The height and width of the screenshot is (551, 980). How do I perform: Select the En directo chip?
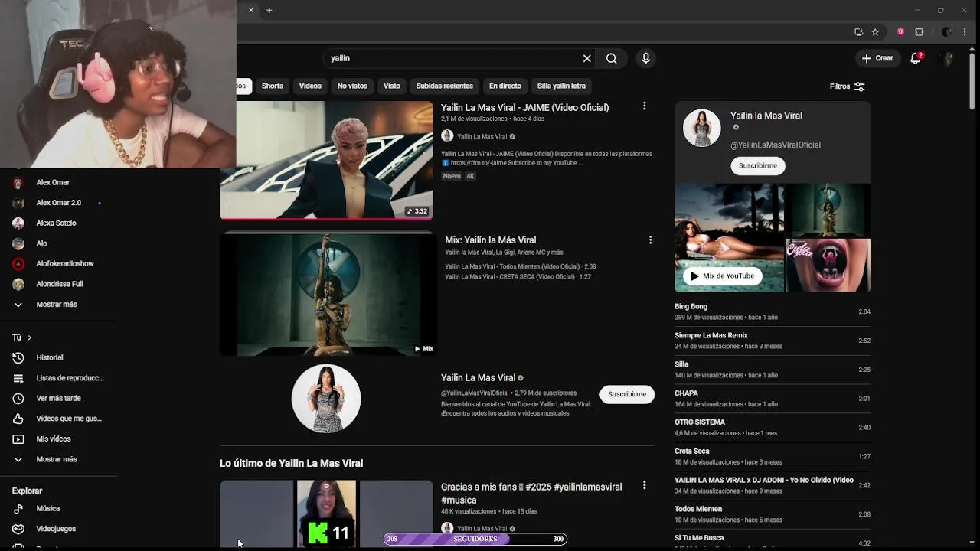(505, 86)
